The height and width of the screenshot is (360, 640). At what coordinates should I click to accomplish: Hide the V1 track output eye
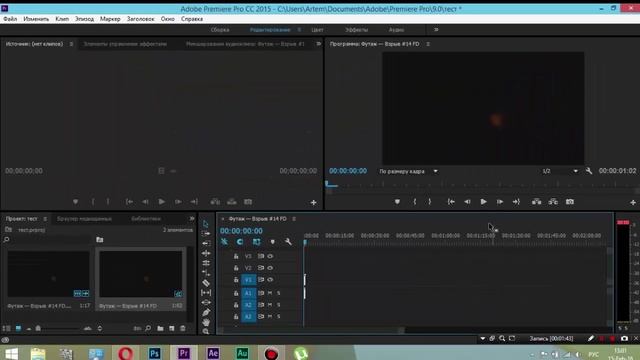[x=270, y=280]
